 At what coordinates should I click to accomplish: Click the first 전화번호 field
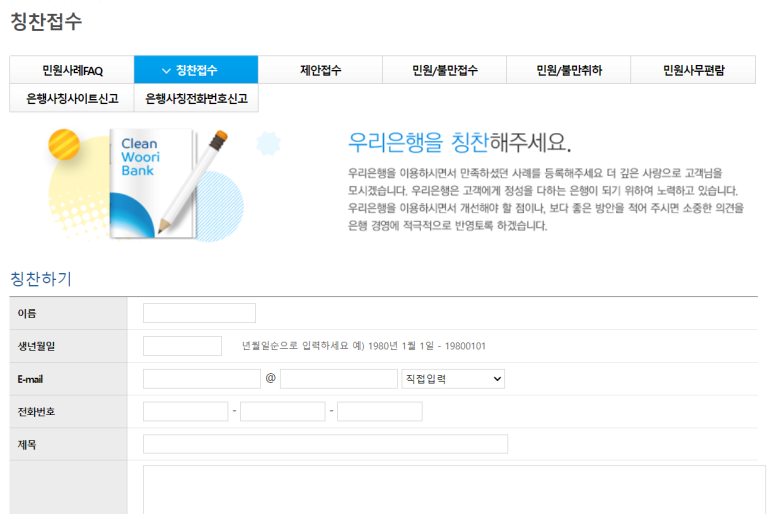pyautogui.click(x=185, y=411)
